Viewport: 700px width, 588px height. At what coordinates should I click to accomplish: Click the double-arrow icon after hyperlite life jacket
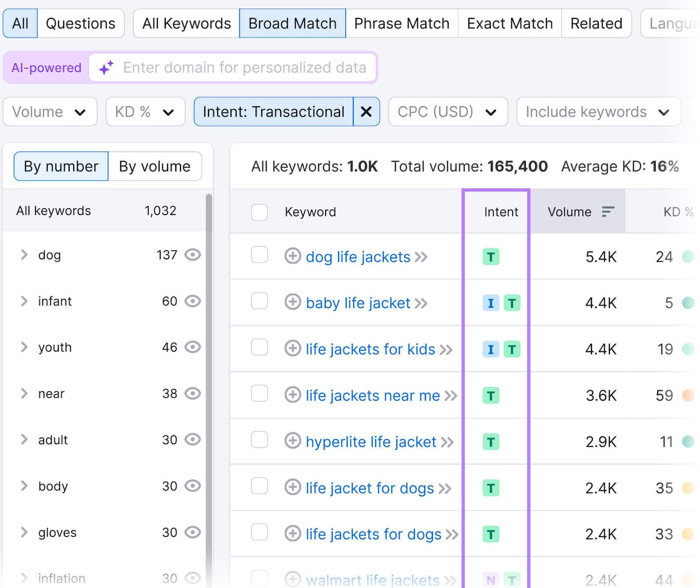(x=447, y=442)
